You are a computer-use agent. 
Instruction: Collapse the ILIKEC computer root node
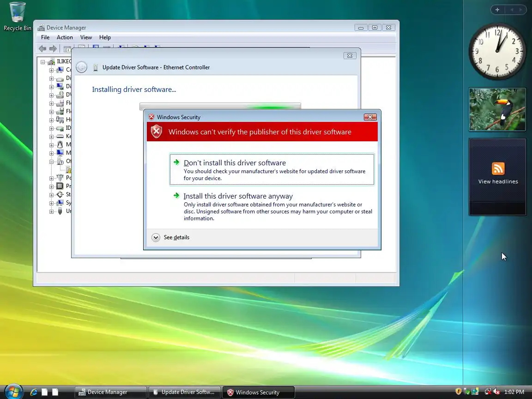(43, 62)
